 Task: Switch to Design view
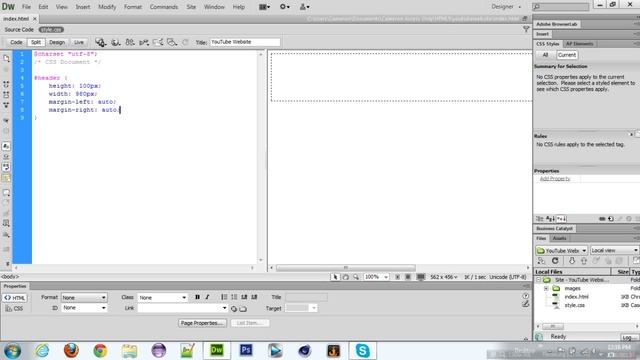click(57, 42)
